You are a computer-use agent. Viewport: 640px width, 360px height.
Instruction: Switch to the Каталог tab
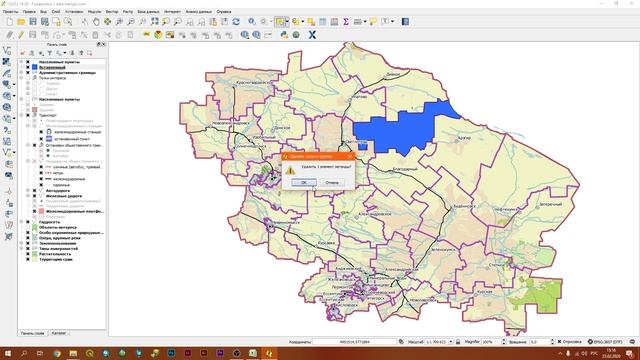(59, 333)
